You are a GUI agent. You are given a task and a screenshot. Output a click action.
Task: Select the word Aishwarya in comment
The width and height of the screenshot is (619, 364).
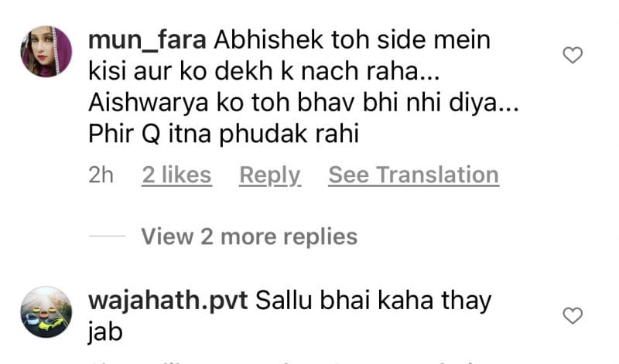point(149,104)
